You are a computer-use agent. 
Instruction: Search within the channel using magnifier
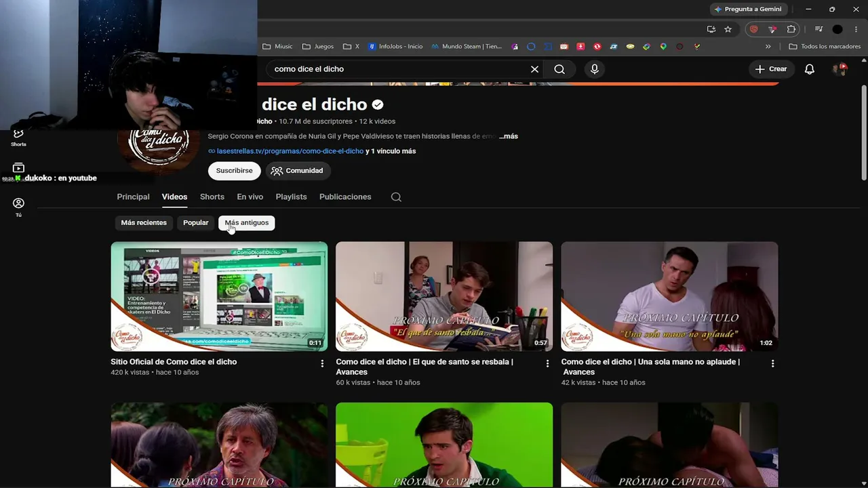pyautogui.click(x=396, y=197)
